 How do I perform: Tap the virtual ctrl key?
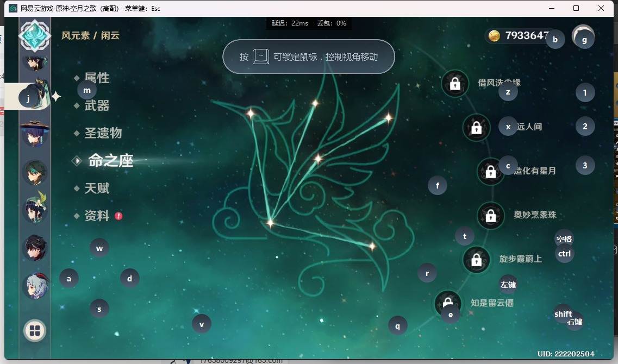point(564,254)
